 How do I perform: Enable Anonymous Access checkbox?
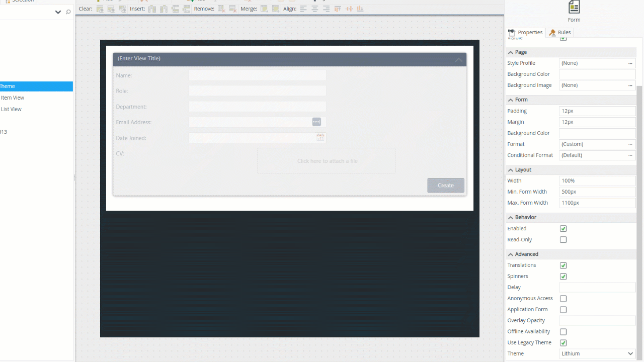point(563,299)
